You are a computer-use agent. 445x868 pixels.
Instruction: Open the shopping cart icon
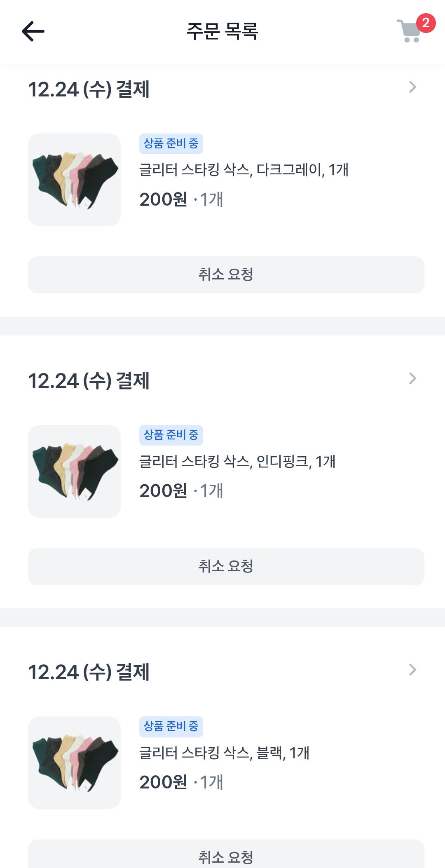pos(409,32)
